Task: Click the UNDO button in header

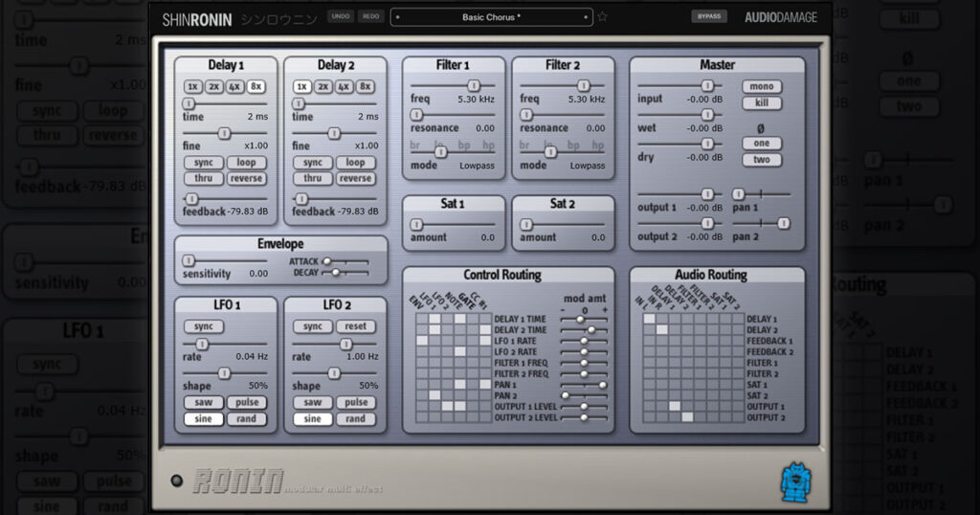Action: pyautogui.click(x=341, y=17)
